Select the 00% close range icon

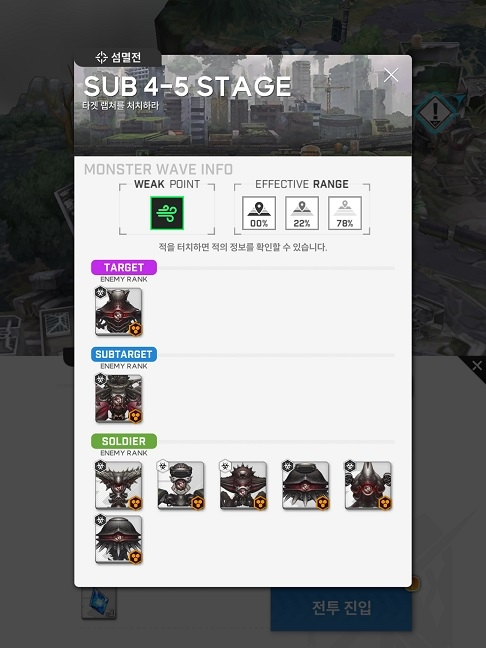point(259,213)
